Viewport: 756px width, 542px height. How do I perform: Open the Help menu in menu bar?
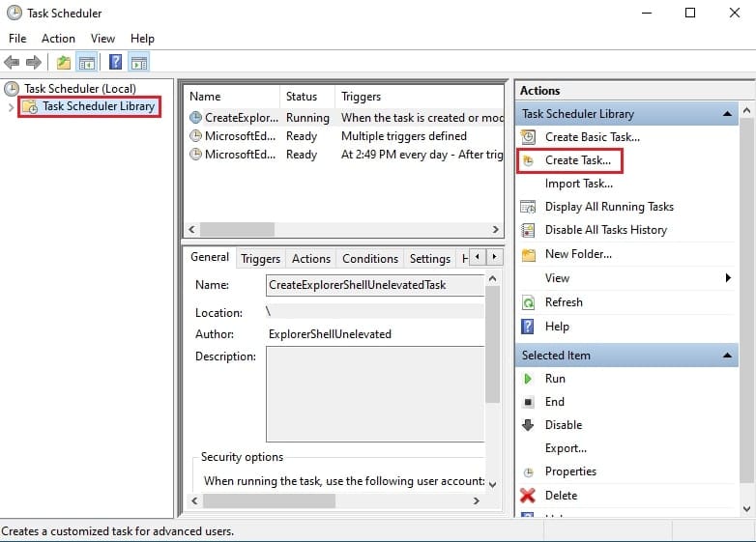[x=142, y=39]
